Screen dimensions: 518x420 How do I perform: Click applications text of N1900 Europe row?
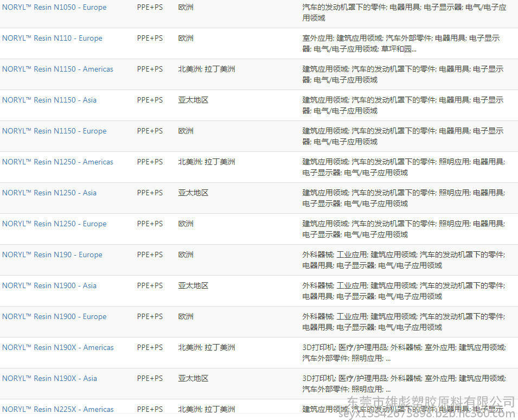pyautogui.click(x=404, y=322)
